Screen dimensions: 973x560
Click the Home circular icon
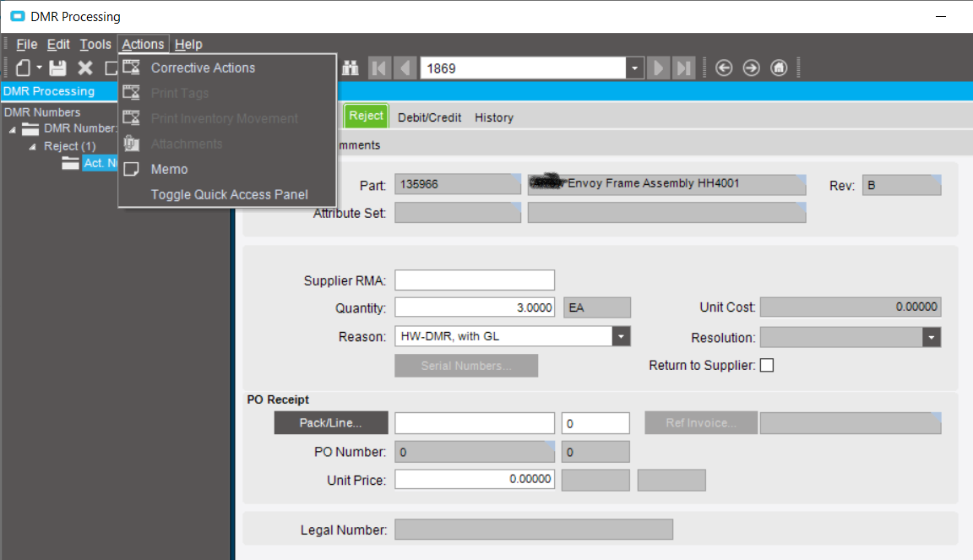(779, 68)
